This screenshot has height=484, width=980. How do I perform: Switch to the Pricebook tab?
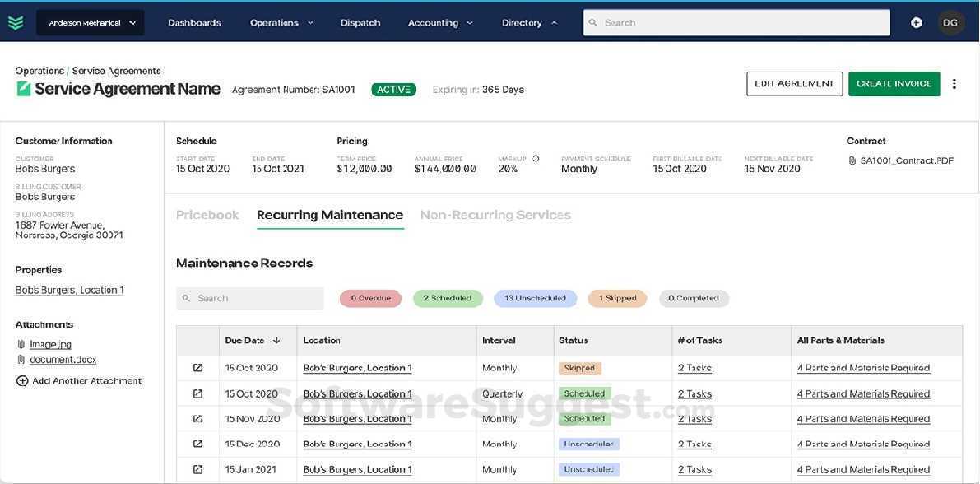point(207,214)
